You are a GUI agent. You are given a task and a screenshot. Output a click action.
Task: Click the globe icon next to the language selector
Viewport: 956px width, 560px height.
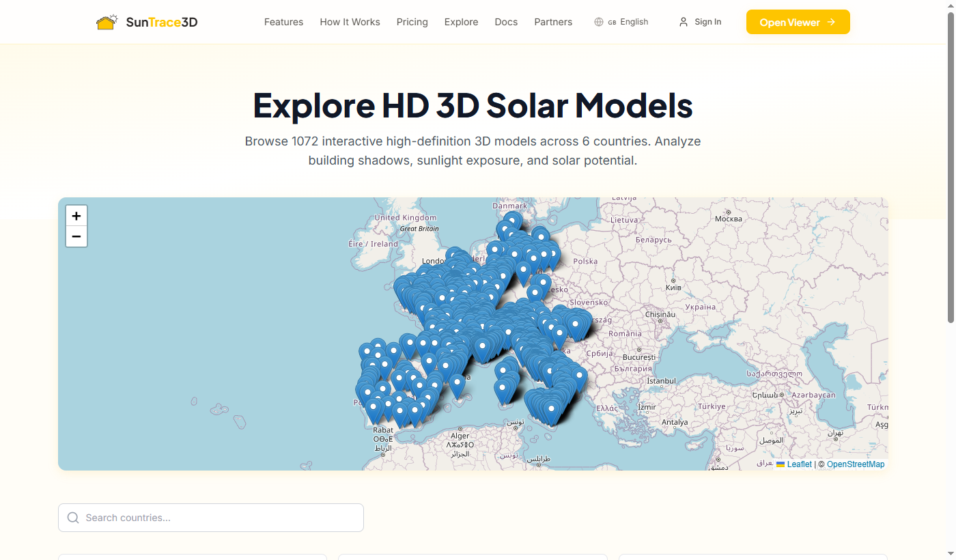click(x=599, y=21)
